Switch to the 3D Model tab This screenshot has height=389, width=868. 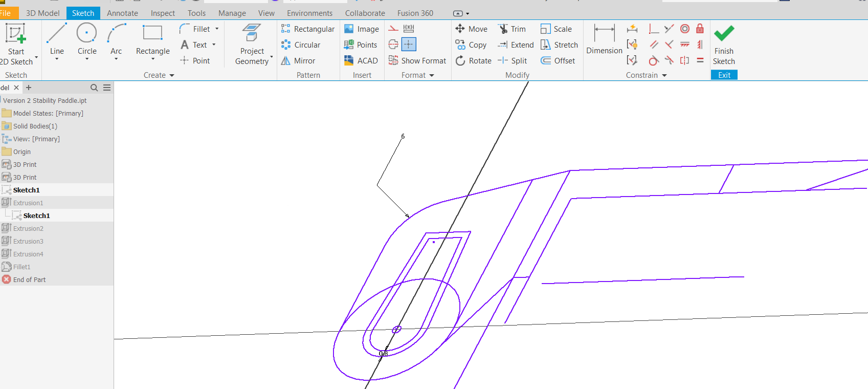pos(42,13)
